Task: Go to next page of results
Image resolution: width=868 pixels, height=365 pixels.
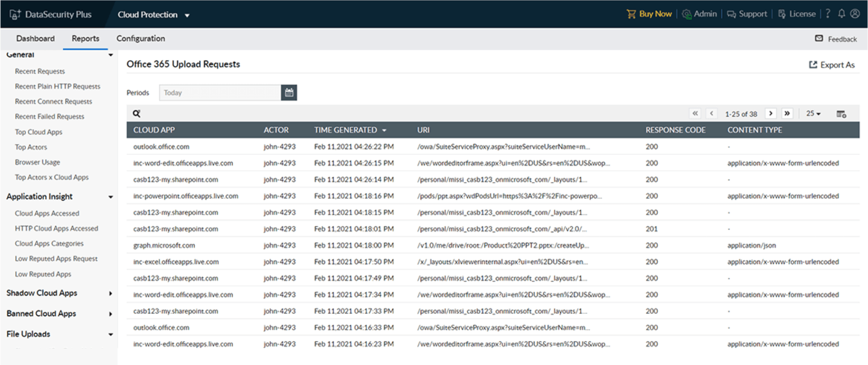Action: [x=770, y=114]
